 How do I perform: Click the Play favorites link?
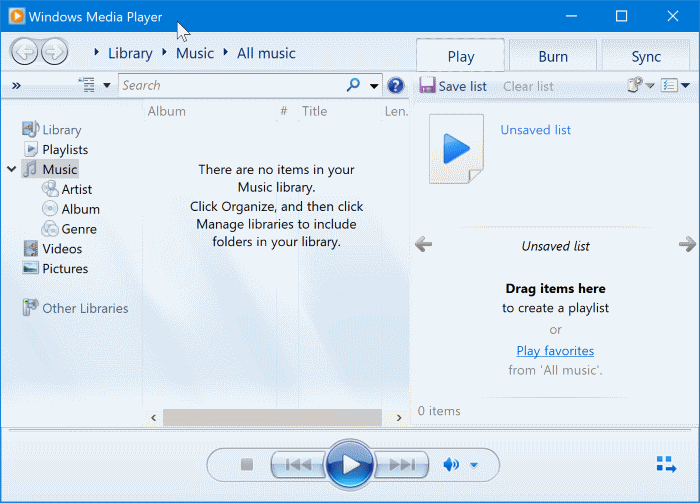pos(555,351)
